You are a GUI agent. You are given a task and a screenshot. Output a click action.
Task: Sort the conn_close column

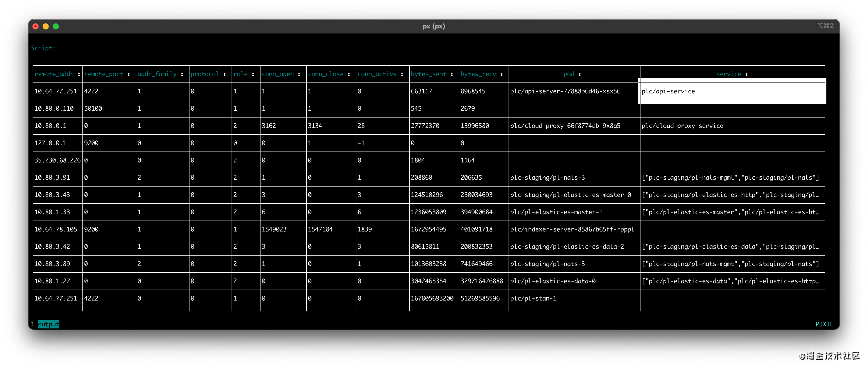point(349,74)
